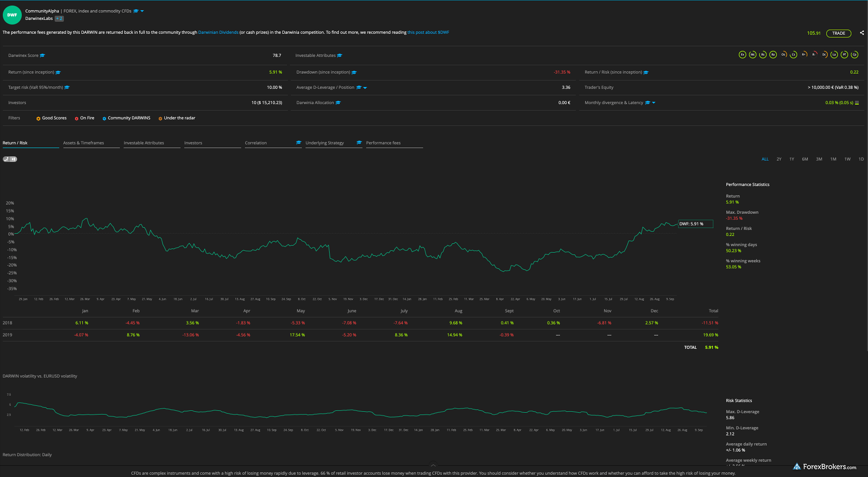The image size is (868, 477).
Task: Open help icon beside Return / Risk (since inception)
Action: click(646, 72)
